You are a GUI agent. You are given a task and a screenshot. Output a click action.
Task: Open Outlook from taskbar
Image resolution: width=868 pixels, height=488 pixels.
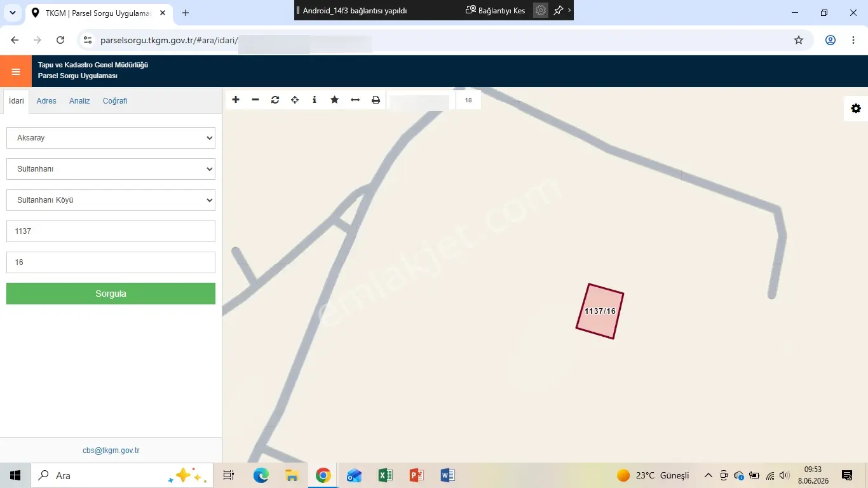click(x=354, y=475)
